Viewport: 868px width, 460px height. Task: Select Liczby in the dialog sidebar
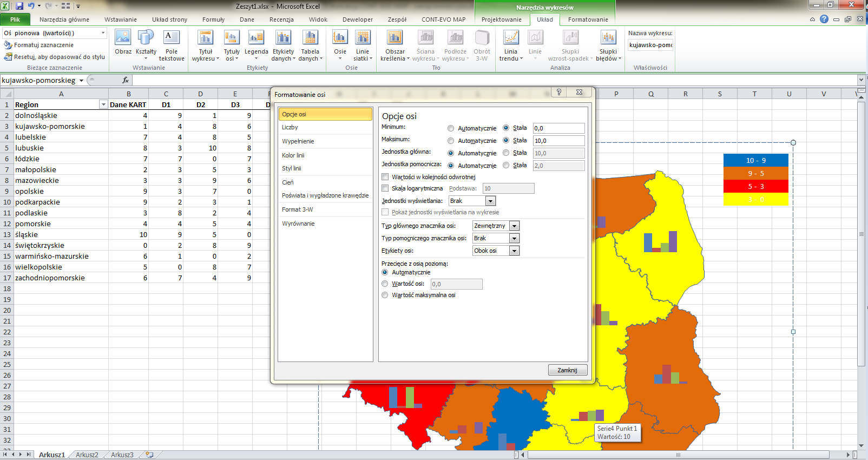tap(325, 127)
